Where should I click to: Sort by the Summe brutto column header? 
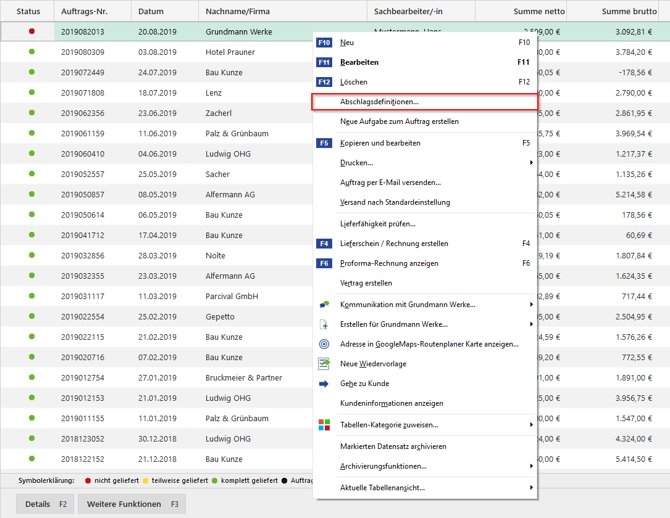[x=614, y=12]
